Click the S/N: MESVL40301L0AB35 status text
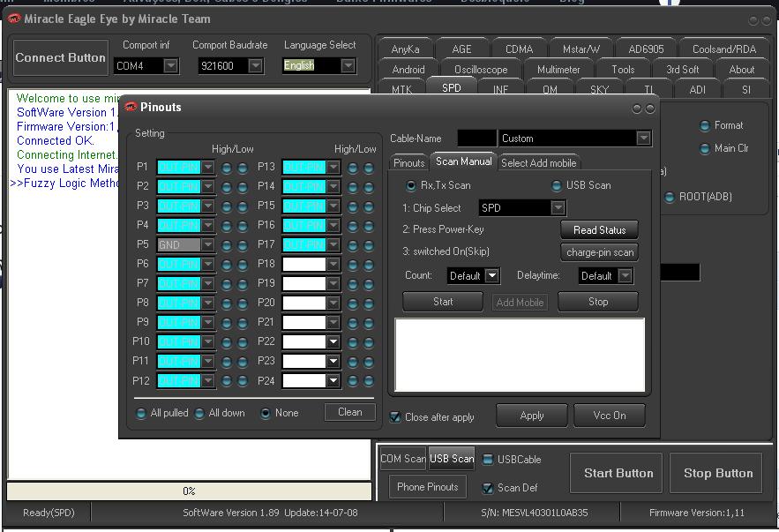The height and width of the screenshot is (532, 779). (x=534, y=513)
